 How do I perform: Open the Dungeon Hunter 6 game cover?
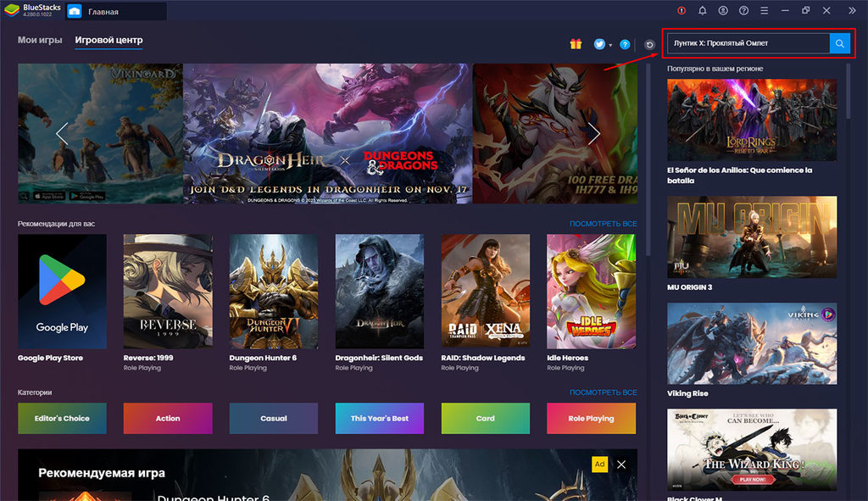(x=274, y=291)
